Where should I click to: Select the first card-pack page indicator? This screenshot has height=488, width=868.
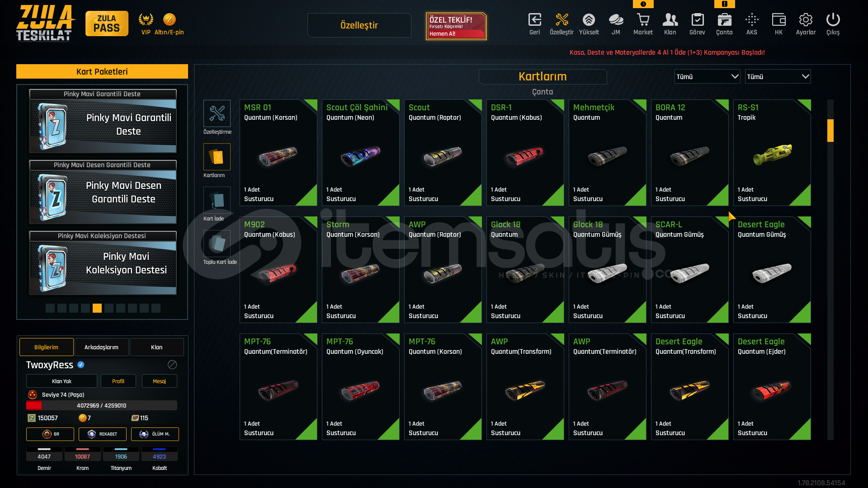50,308
